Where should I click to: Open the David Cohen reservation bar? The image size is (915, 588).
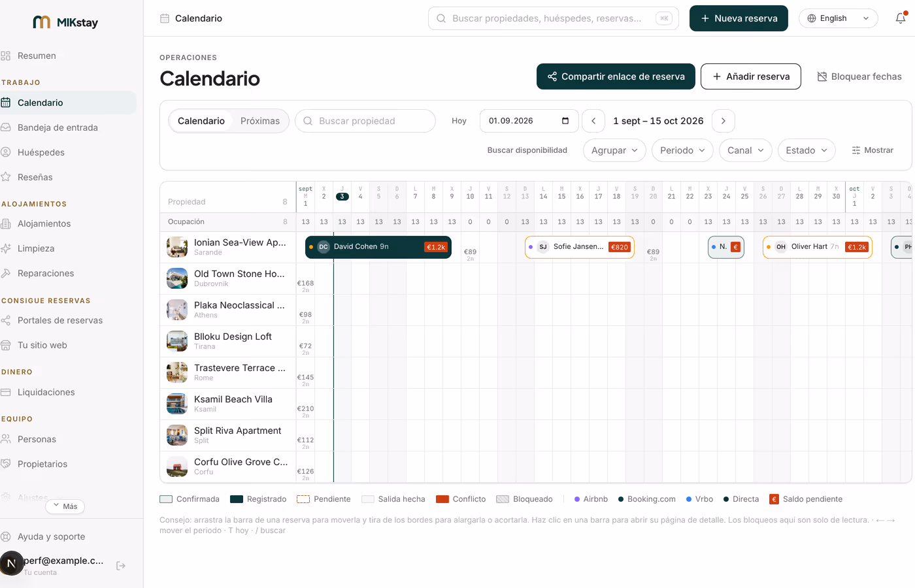coord(378,247)
